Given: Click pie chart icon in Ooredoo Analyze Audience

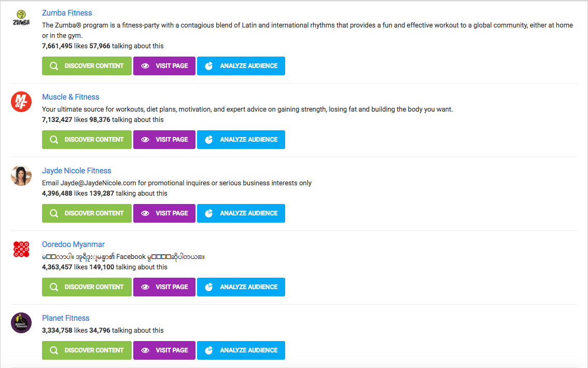Looking at the screenshot, I should tap(209, 287).
